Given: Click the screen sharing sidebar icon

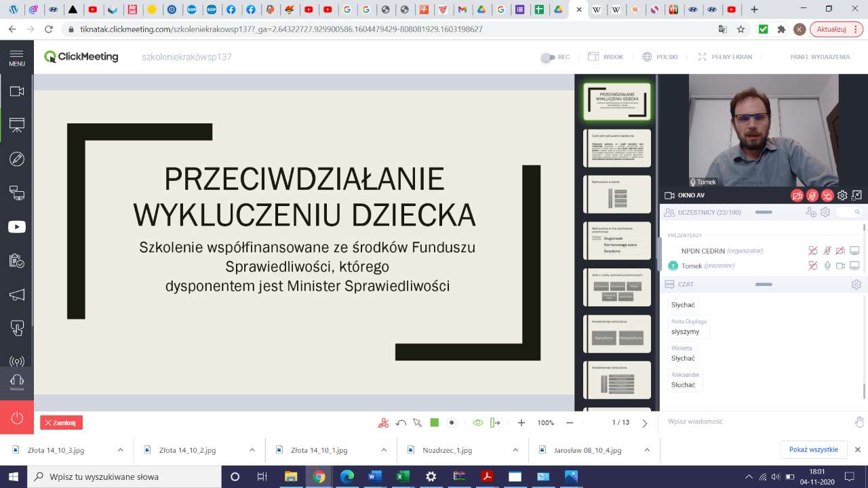Looking at the screenshot, I should coord(17,193).
